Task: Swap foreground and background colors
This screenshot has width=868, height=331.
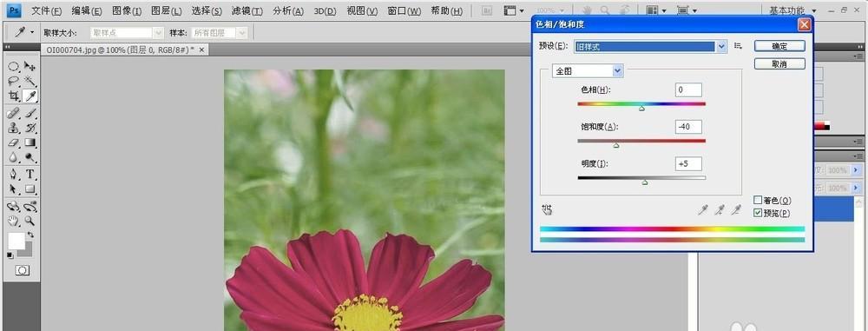Action: pos(30,235)
